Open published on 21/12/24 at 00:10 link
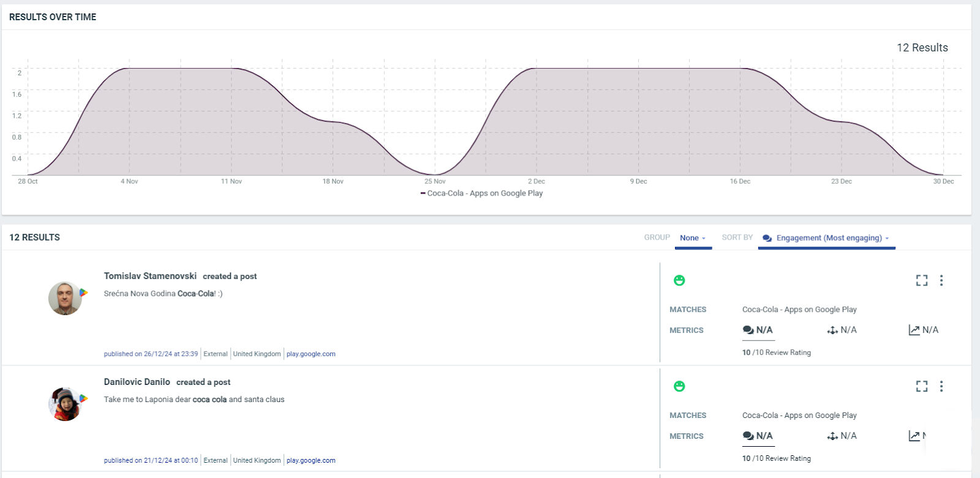This screenshot has width=980, height=478. [151, 460]
